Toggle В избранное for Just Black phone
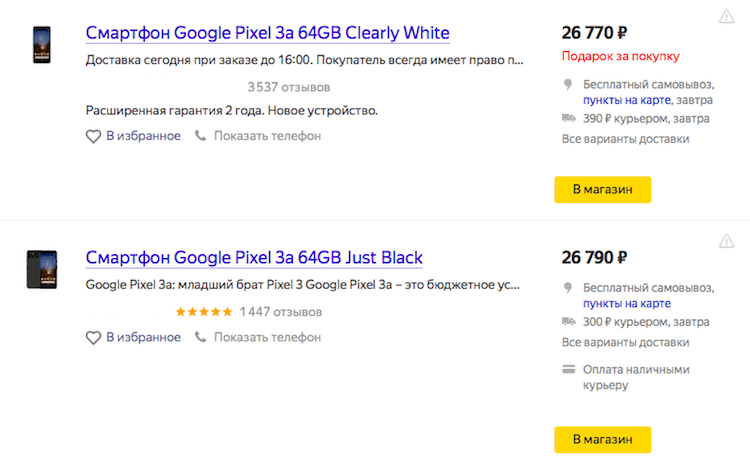The height and width of the screenshot is (469, 750). (x=143, y=337)
